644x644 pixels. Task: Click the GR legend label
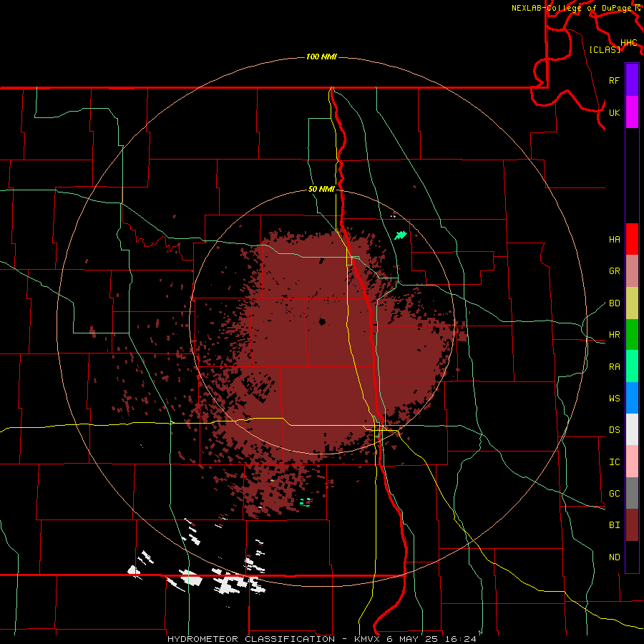[614, 271]
